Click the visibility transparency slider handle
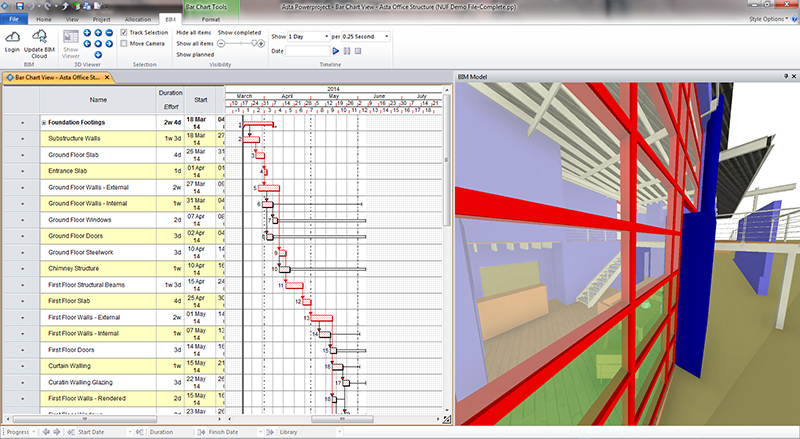Viewport: 800px width, 439px height. [254, 44]
